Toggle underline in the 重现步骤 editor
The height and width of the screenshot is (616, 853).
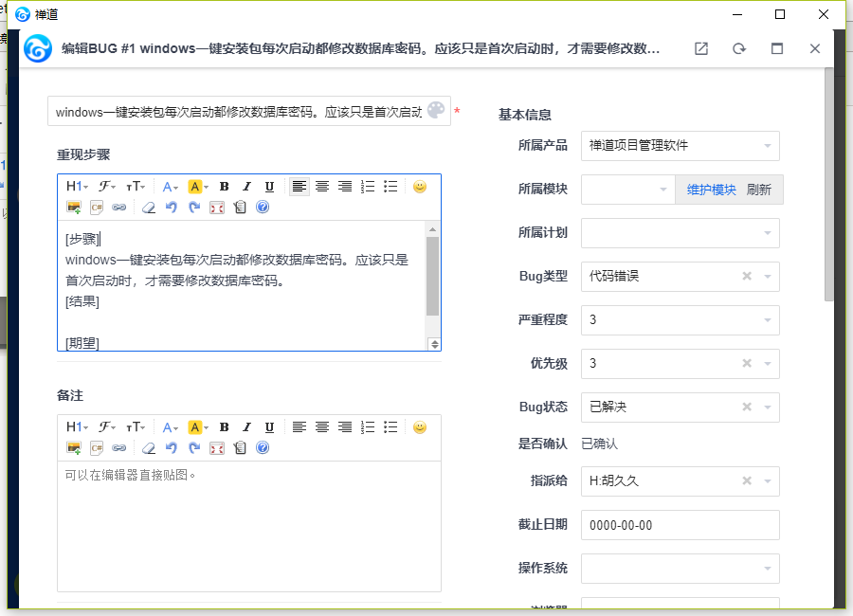269,187
